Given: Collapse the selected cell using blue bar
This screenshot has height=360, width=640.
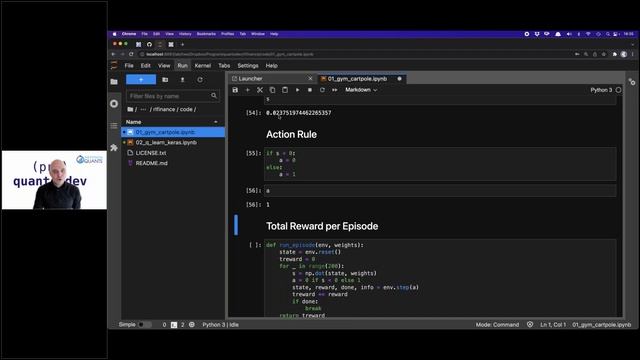Looking at the screenshot, I should pos(236,225).
